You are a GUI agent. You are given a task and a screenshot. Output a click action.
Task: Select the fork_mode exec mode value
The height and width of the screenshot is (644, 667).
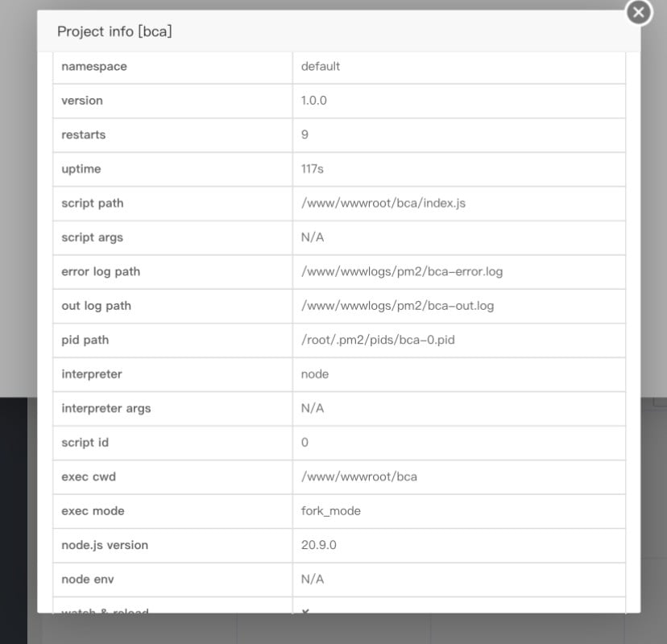coord(331,511)
